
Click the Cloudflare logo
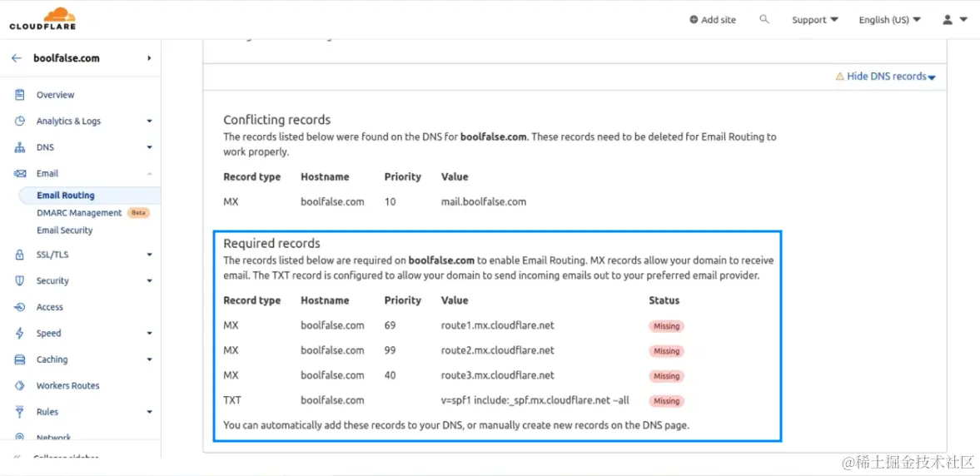click(42, 19)
